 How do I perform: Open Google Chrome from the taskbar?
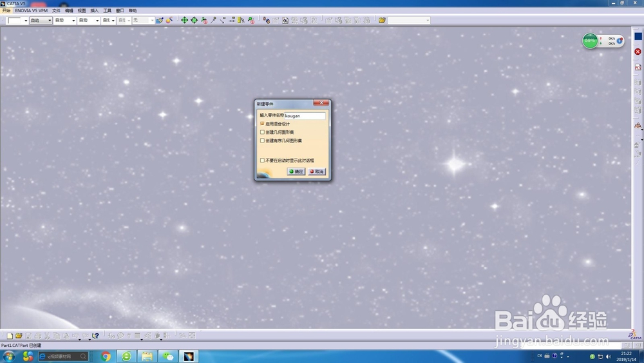click(x=106, y=356)
